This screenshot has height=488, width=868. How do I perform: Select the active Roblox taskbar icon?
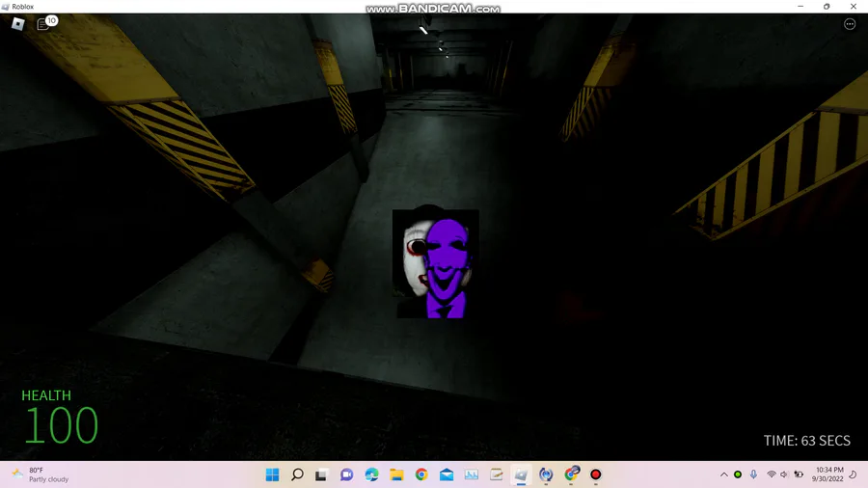(x=521, y=474)
